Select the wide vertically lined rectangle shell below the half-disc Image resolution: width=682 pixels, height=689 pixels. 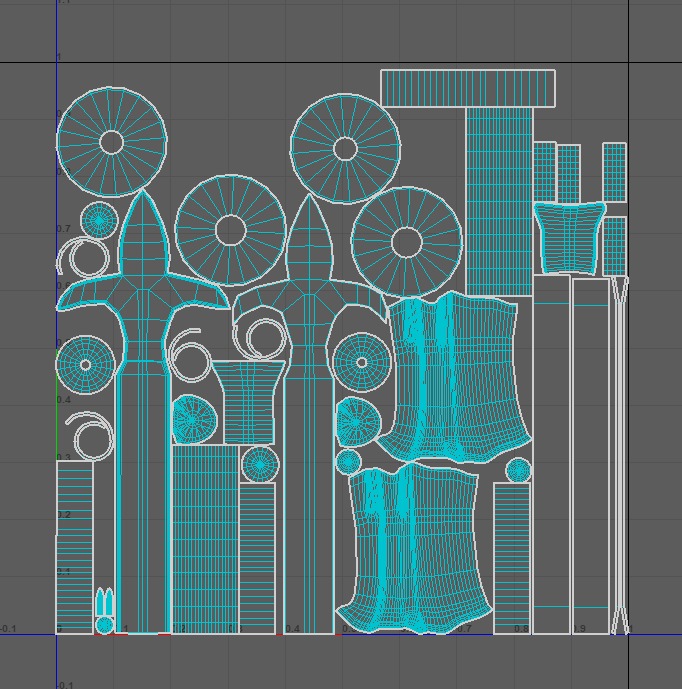click(x=205, y=539)
